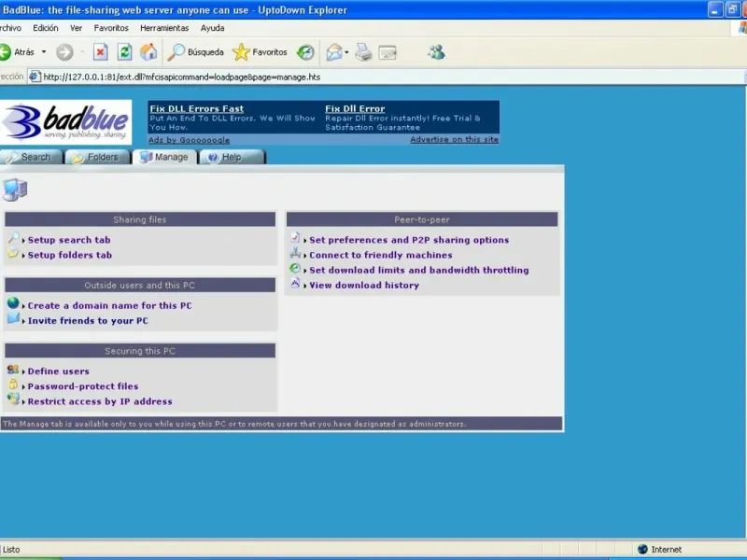This screenshot has height=560, width=747.
Task: Click the page icon in address bar
Action: (x=35, y=77)
